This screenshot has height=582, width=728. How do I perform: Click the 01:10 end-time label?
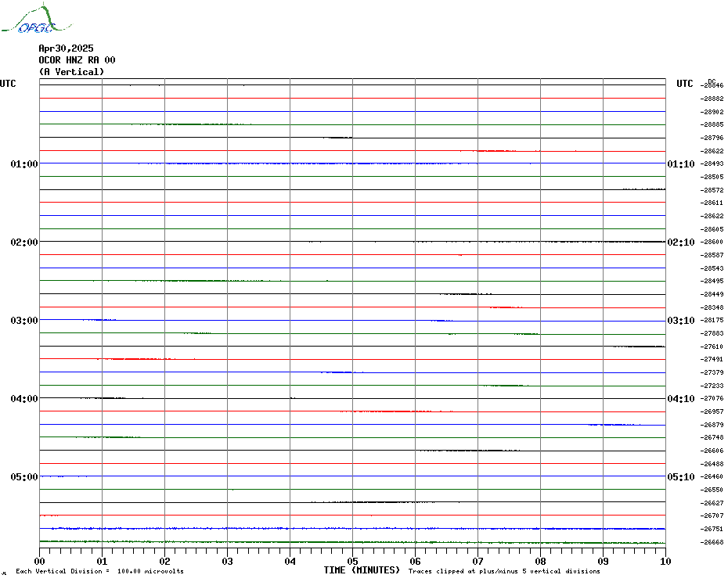click(681, 163)
